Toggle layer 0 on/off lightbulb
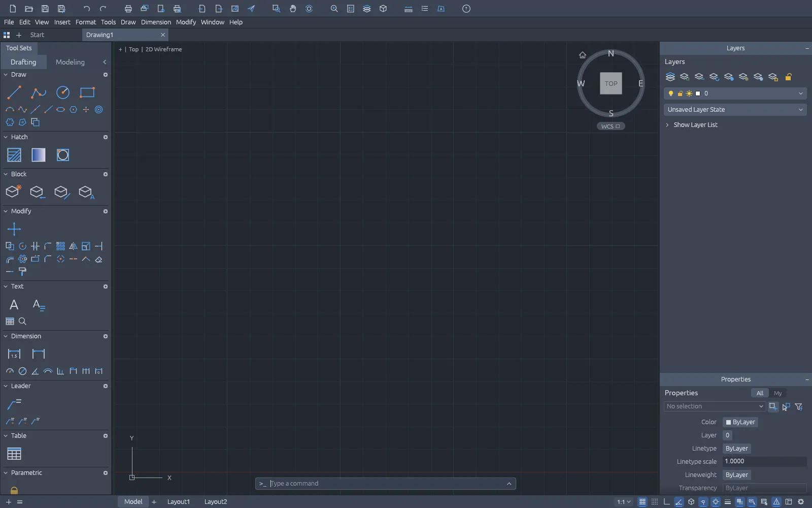 click(x=671, y=93)
